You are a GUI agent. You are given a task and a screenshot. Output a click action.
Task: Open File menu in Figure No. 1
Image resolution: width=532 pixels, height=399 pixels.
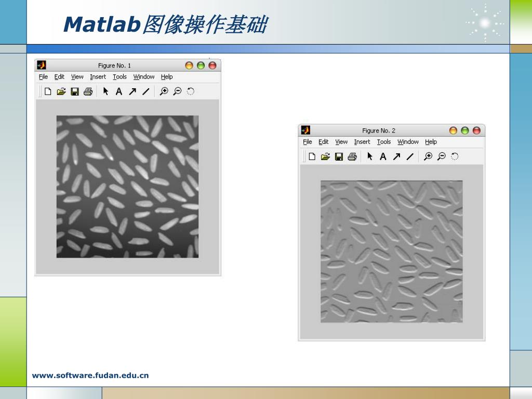click(43, 77)
